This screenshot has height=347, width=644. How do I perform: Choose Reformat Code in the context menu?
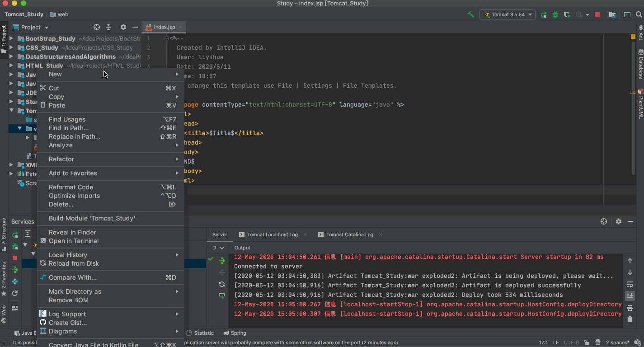coord(110,187)
